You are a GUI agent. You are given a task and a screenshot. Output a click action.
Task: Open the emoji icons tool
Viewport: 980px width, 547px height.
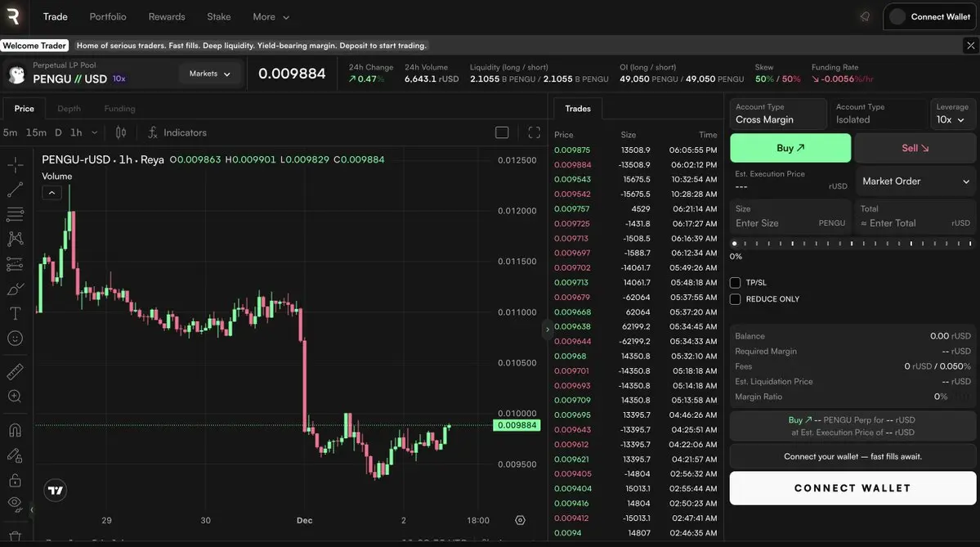pos(15,339)
